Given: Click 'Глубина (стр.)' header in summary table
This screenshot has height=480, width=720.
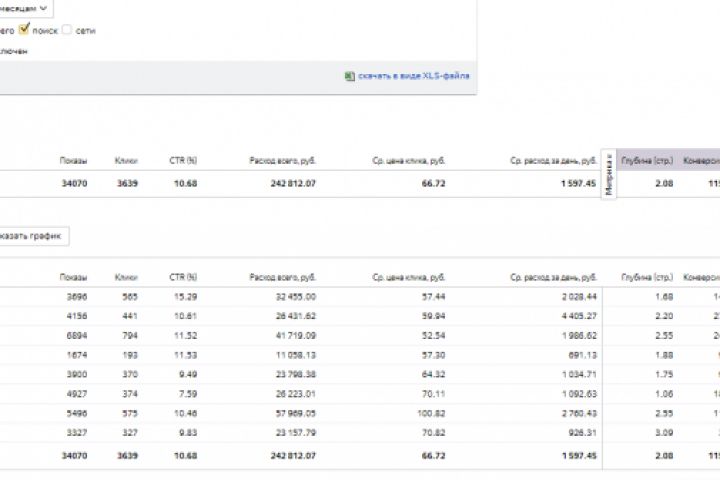Looking at the screenshot, I should pyautogui.click(x=644, y=160).
